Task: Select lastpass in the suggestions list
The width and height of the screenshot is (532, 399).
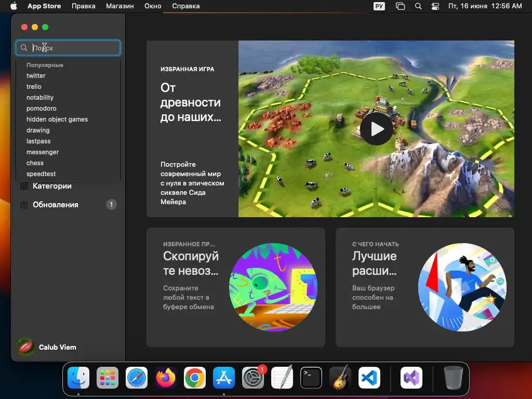Action: [38, 141]
